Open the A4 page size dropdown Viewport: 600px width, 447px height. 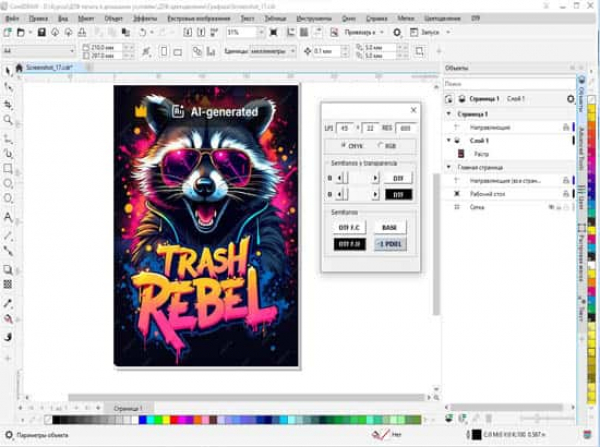(72, 51)
